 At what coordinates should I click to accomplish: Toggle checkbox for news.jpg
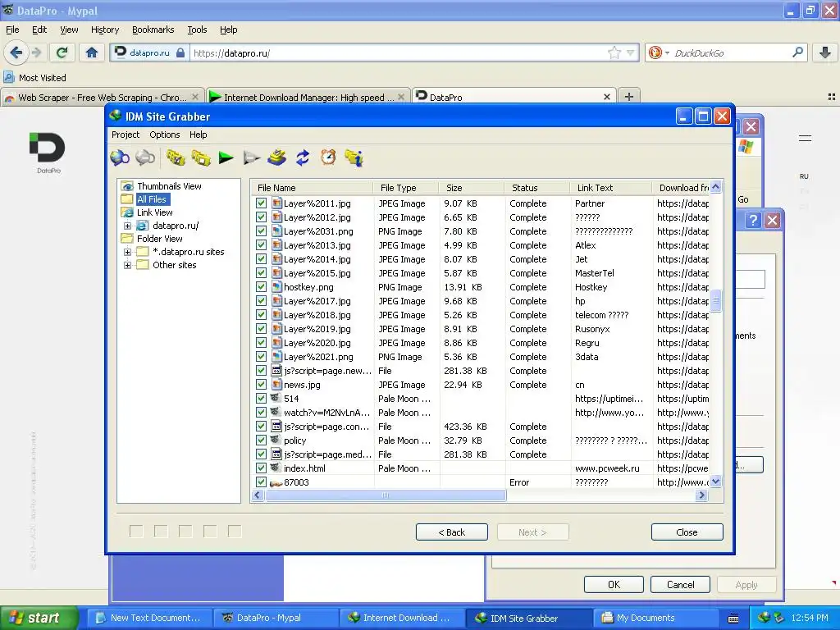261,385
